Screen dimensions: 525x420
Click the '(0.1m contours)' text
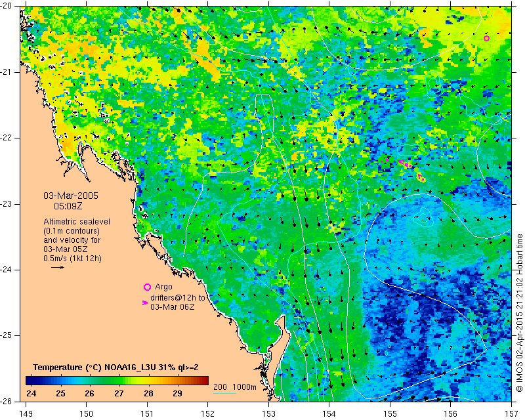click(72, 231)
